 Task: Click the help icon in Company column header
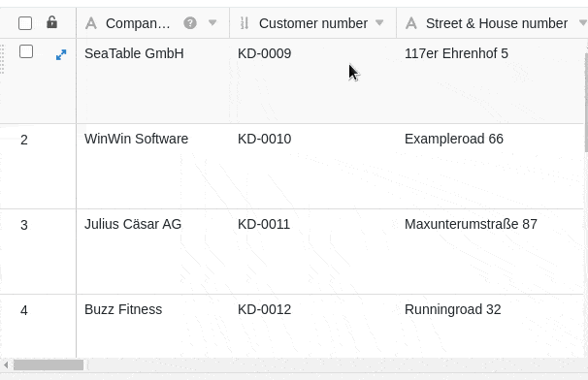click(190, 23)
